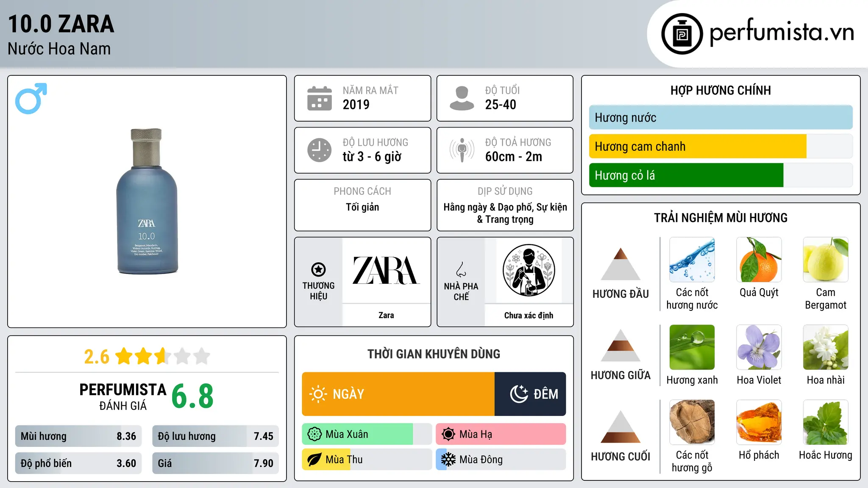Click the Độ phổ biến 3.60 score bar
Image resolution: width=868 pixels, height=488 pixels.
coord(78,463)
